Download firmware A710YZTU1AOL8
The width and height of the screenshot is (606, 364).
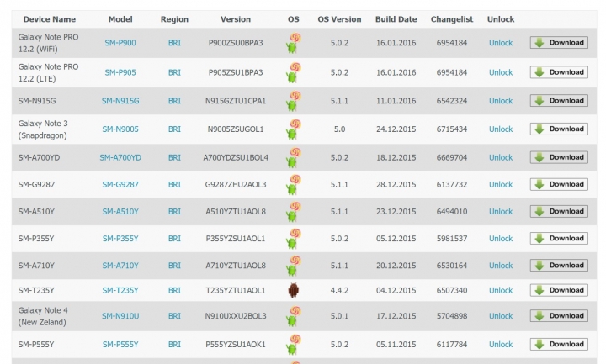point(559,265)
